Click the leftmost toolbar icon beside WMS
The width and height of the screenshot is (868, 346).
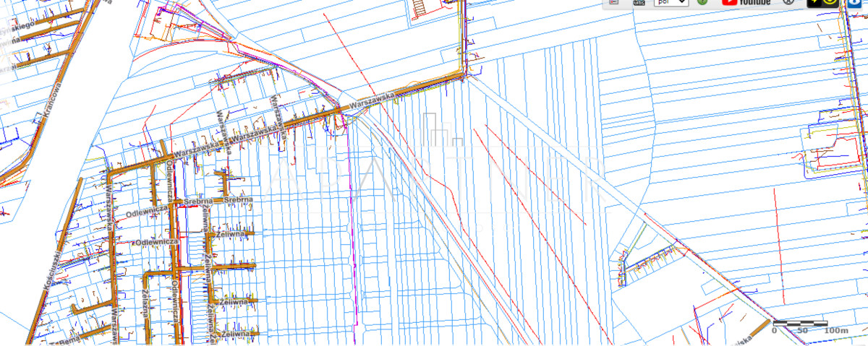tap(614, 2)
